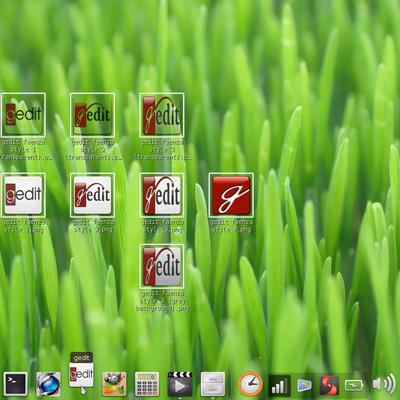Open the Terminal launcher in the dock
The width and height of the screenshot is (400, 400).
tap(15, 384)
